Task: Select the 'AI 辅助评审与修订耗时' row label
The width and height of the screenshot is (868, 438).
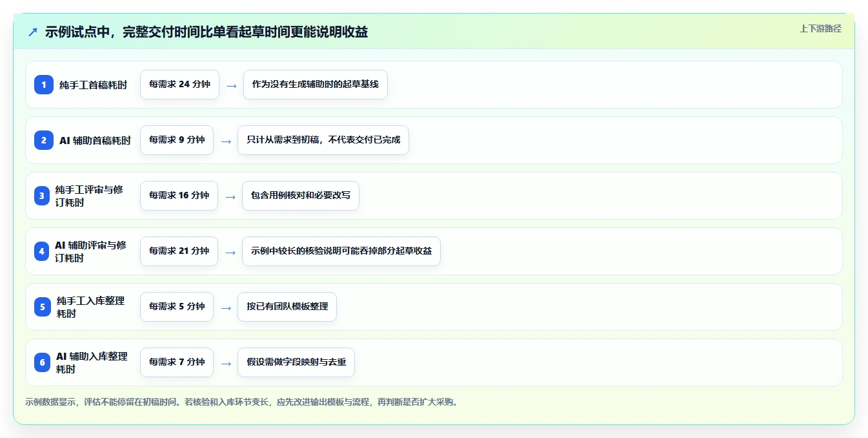Action: coord(91,251)
